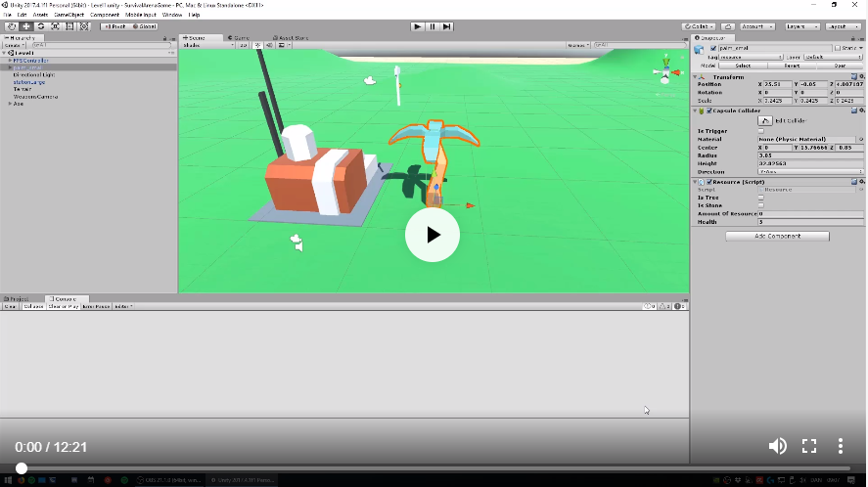Open the Component menu

tap(104, 15)
